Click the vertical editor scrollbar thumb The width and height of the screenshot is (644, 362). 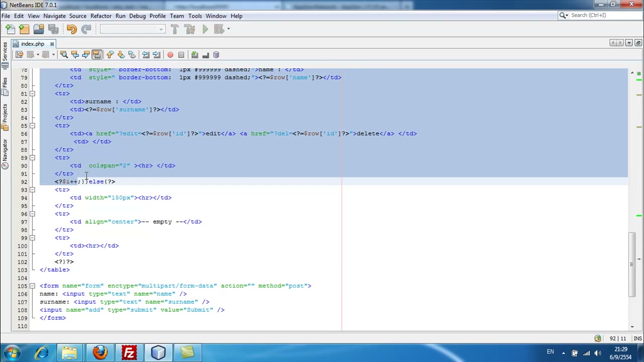point(632,264)
